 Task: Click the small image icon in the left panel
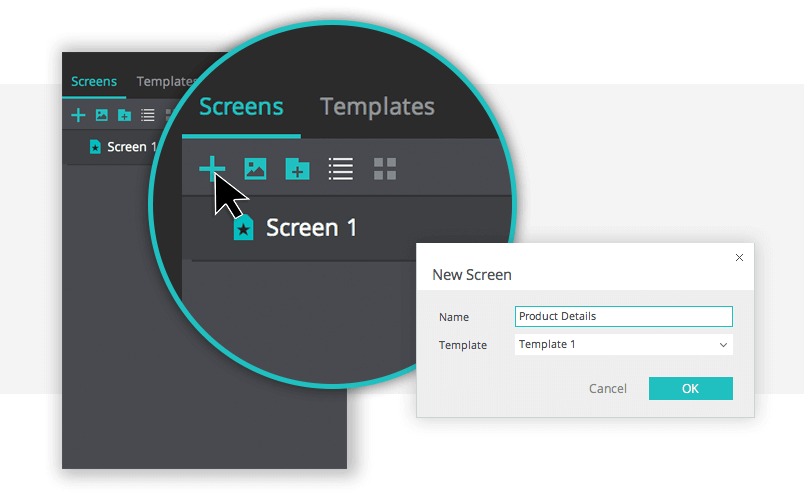[x=101, y=115]
